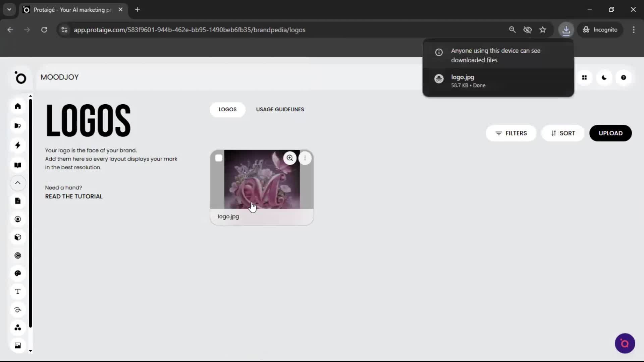Enable the grid view icon near top right

pyautogui.click(x=585, y=77)
